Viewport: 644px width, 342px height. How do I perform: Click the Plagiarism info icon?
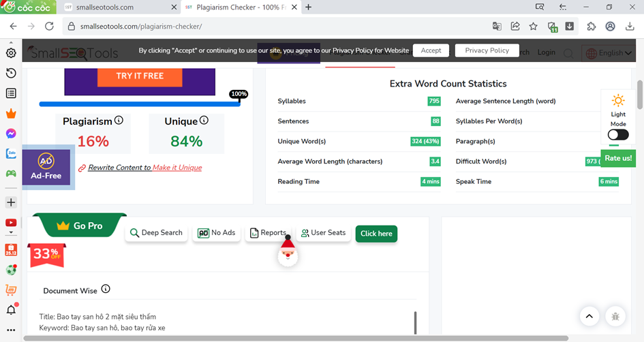pyautogui.click(x=119, y=121)
